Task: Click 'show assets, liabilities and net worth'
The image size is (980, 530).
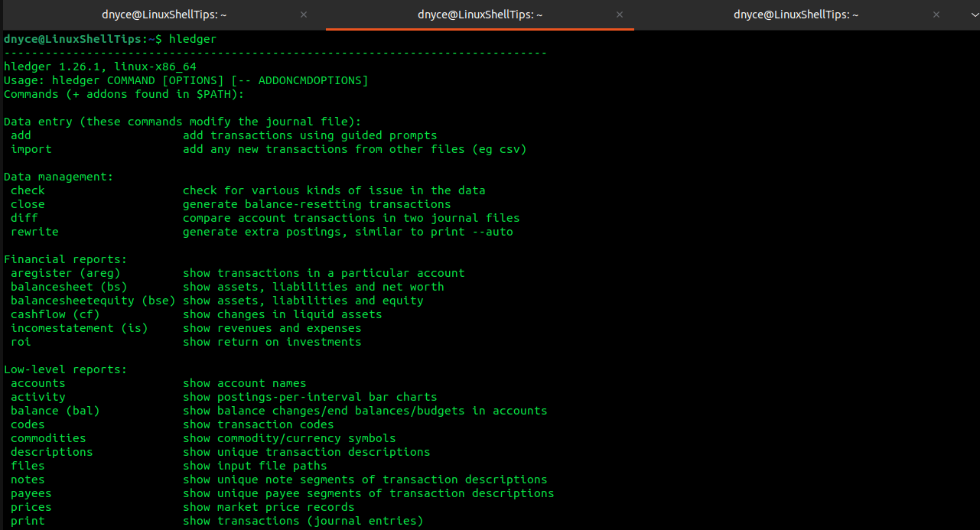Action: 314,287
